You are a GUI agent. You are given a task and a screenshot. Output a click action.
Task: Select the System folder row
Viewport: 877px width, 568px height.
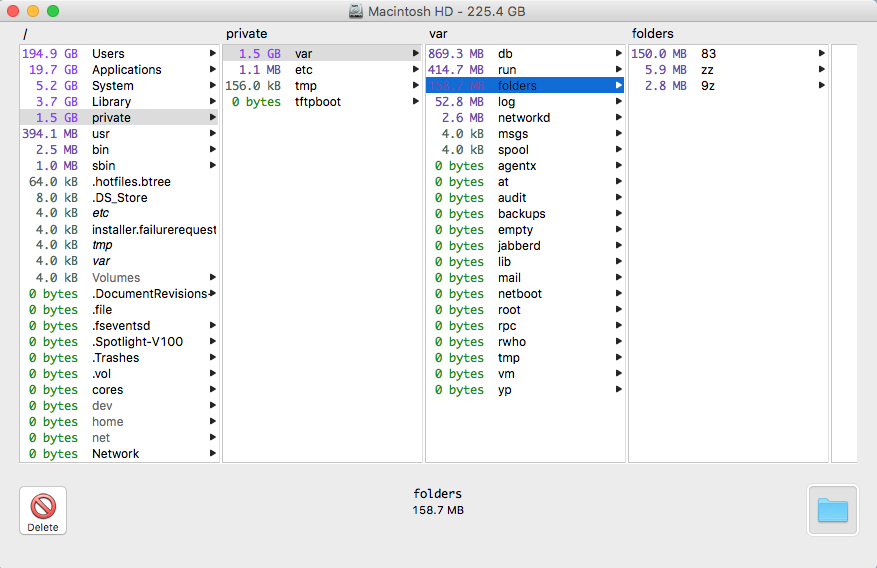click(x=119, y=86)
